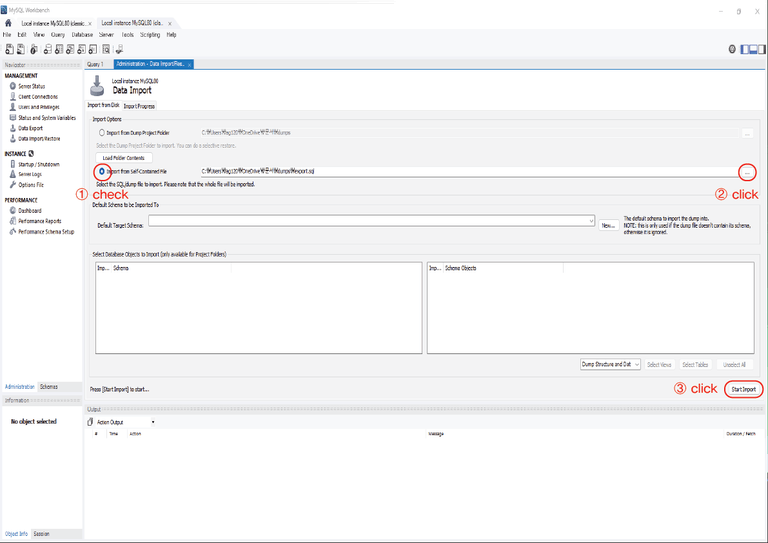This screenshot has height=543, width=768.
Task: Click 'Press [Start Import] to start...' status text
Action: 120,389
